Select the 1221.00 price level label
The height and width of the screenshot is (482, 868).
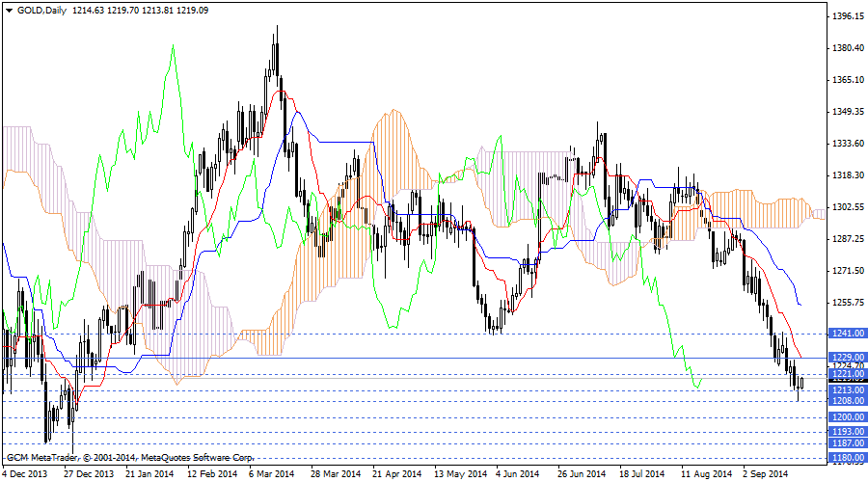point(848,374)
